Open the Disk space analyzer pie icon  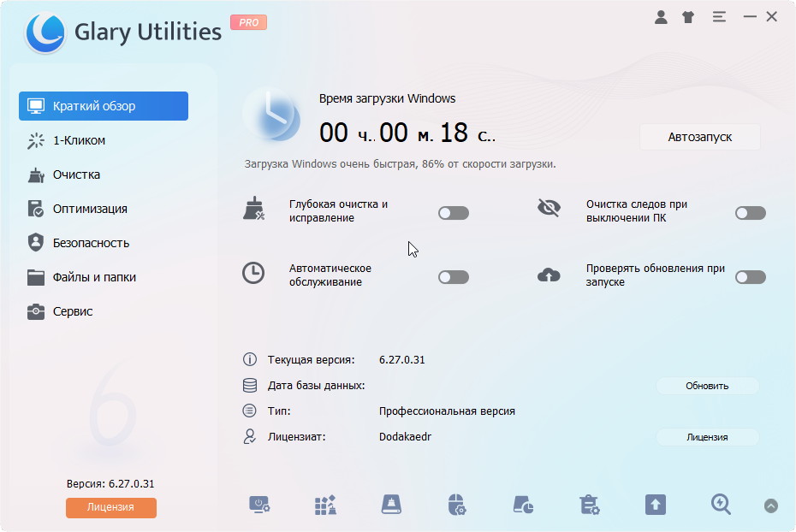pos(523,505)
